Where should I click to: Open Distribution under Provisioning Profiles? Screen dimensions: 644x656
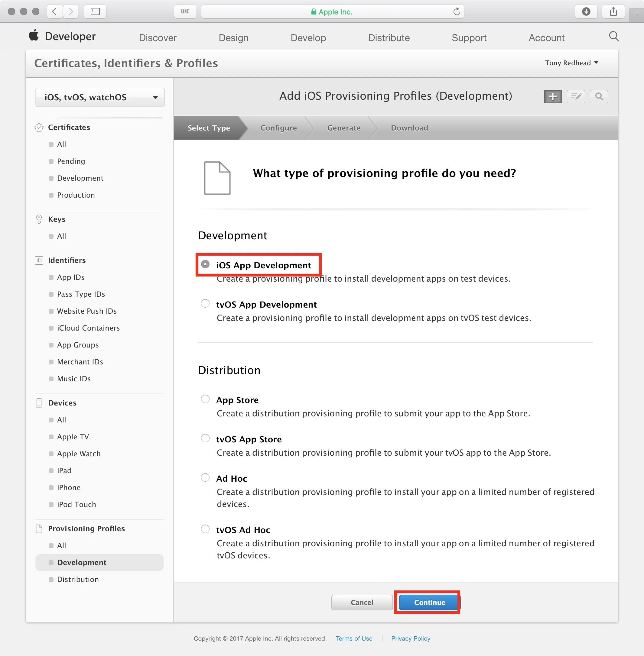click(78, 580)
